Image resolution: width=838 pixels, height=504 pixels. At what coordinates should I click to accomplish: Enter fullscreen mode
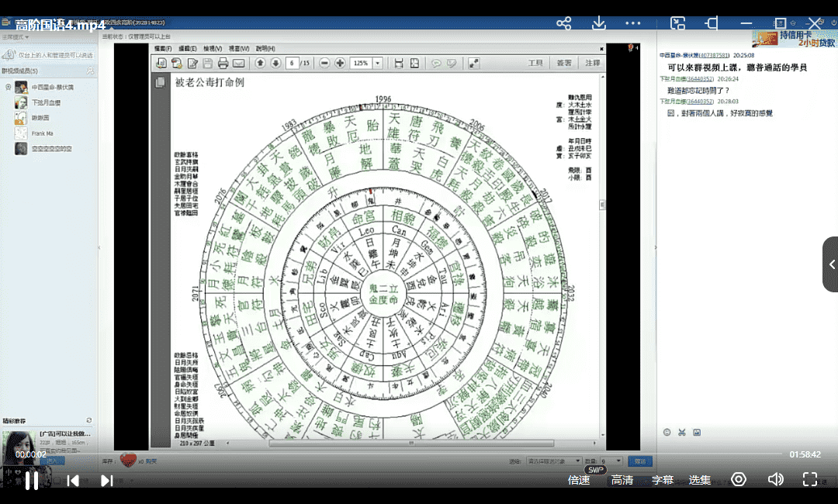pos(809,479)
